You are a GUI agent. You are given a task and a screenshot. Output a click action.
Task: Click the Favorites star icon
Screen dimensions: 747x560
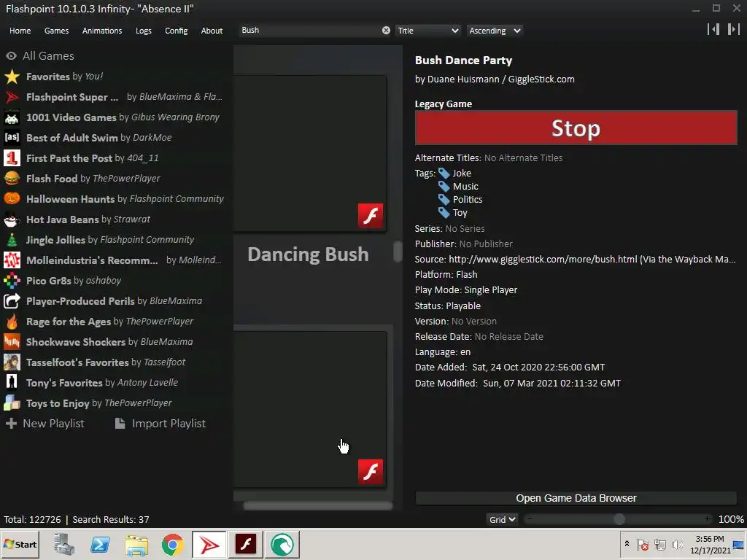click(12, 77)
